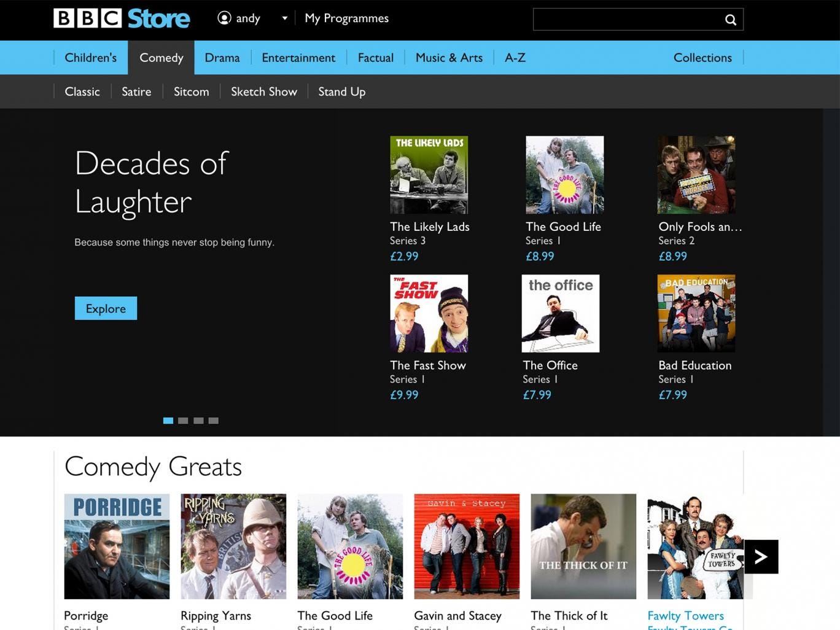Select the first carousel slide indicator
Viewport: 840px width, 630px height.
pyautogui.click(x=168, y=421)
